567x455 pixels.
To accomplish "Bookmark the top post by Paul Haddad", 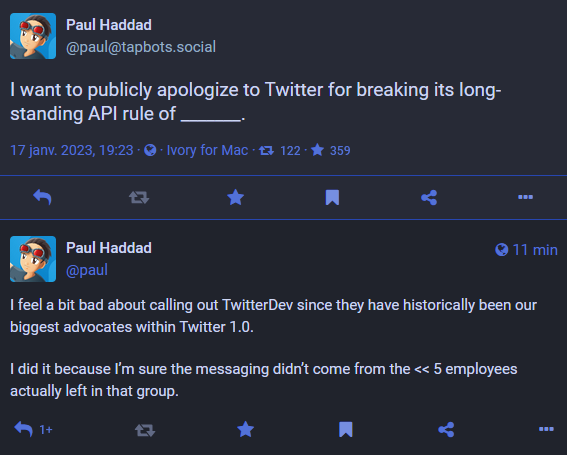I will (332, 197).
